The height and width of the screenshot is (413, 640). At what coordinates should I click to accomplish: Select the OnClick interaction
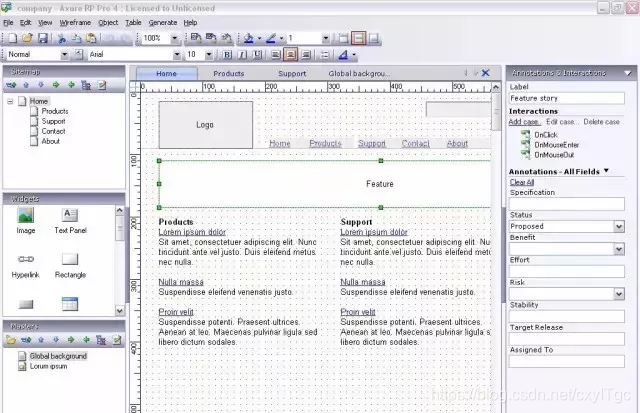click(546, 135)
